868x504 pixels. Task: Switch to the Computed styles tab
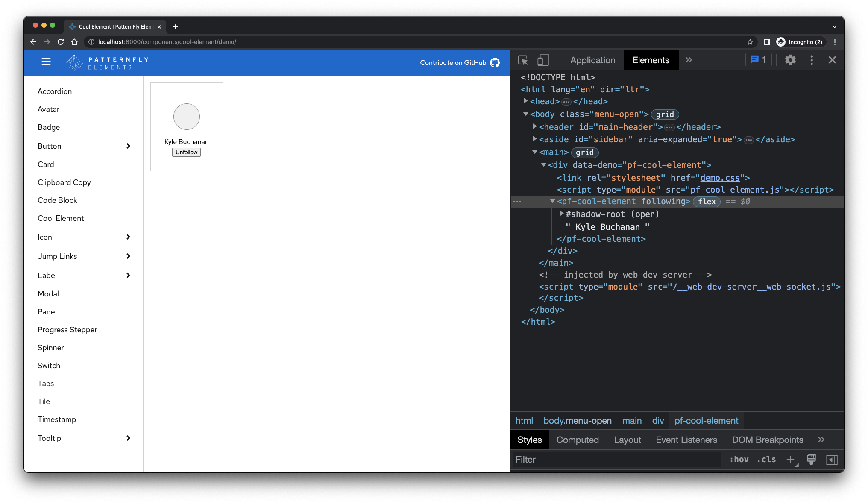[577, 440]
